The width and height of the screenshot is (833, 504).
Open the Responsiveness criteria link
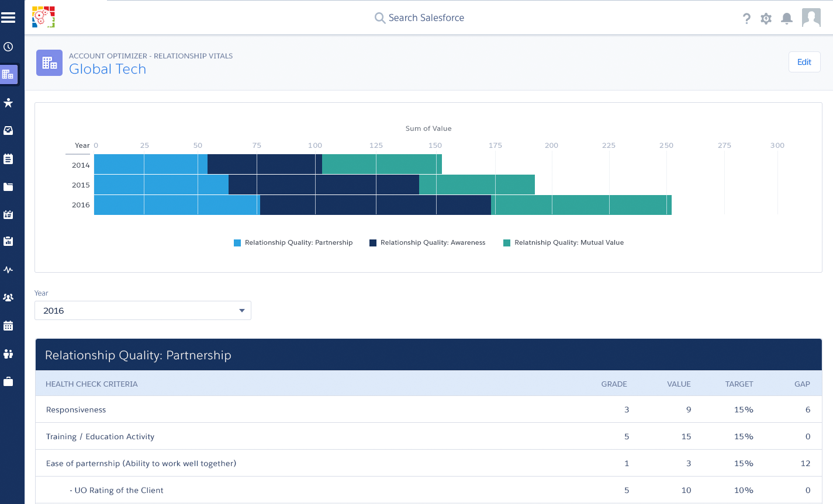point(76,409)
